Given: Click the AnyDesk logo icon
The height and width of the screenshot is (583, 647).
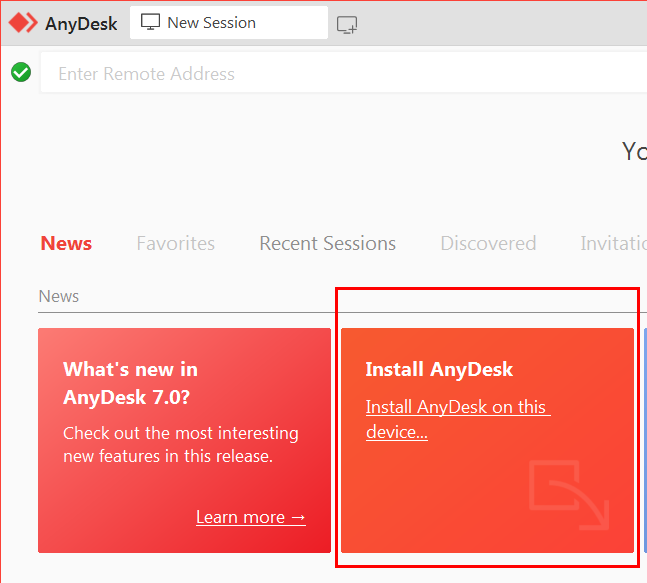Looking at the screenshot, I should 23,23.
